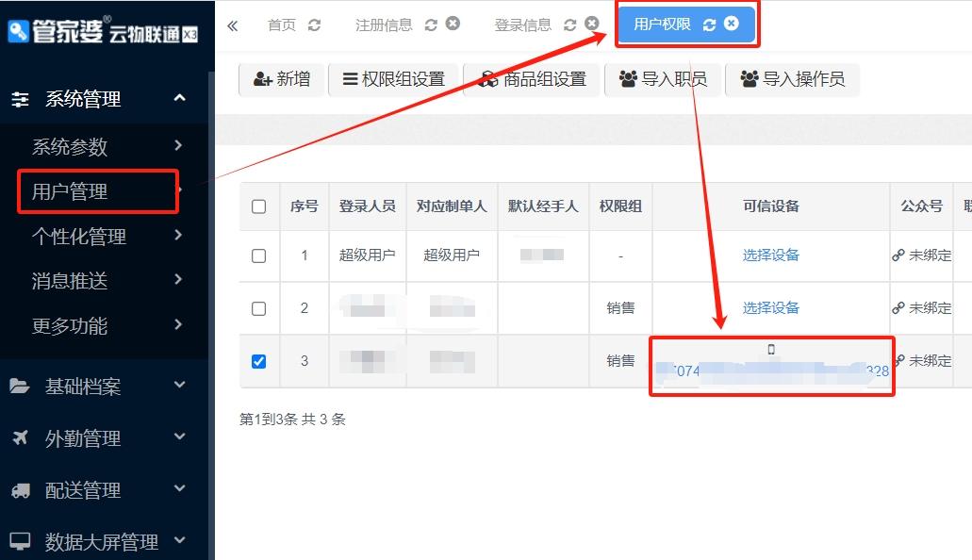Image resolution: width=972 pixels, height=560 pixels.
Task: Switch to 注册信息 tab
Action: point(384,25)
